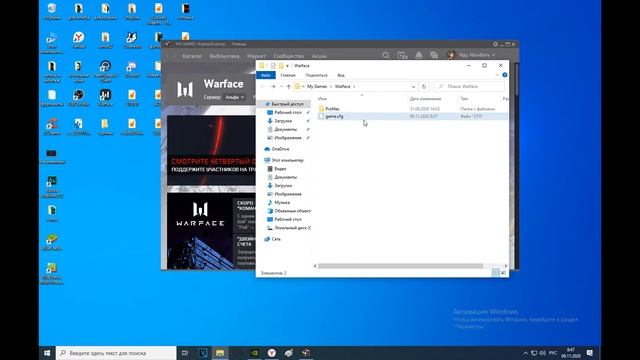This screenshot has width=640, height=360.
Task: Open the Вид ribbon tab
Action: coord(341,75)
